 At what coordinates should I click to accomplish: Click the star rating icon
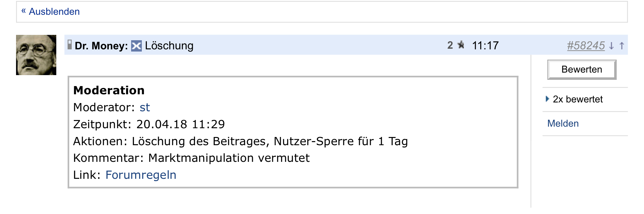click(x=461, y=45)
